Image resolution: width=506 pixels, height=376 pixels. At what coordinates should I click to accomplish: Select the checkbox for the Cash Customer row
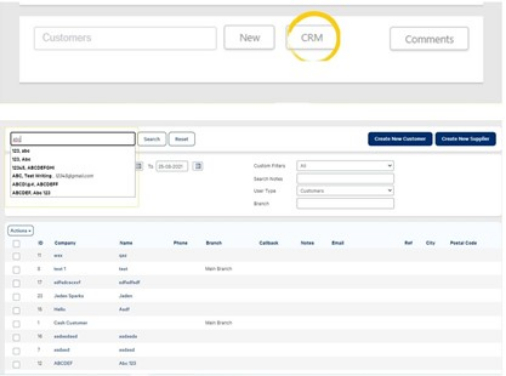[16, 324]
